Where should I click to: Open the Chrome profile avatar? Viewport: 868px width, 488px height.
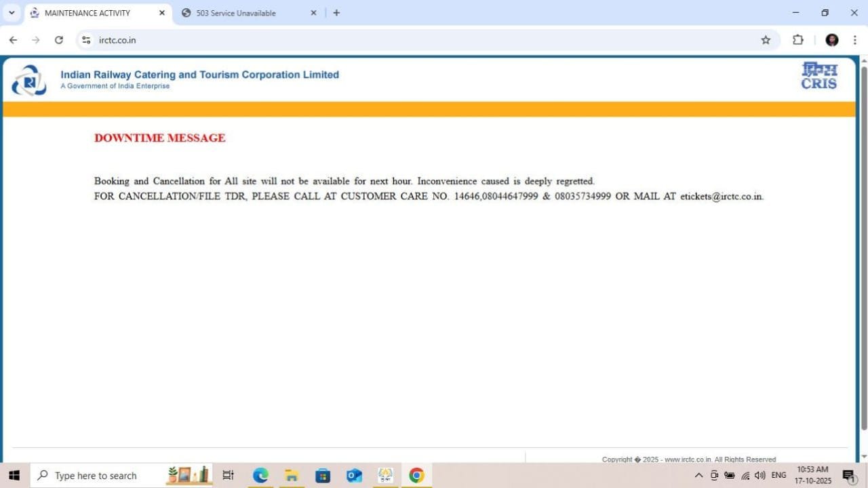coord(832,40)
